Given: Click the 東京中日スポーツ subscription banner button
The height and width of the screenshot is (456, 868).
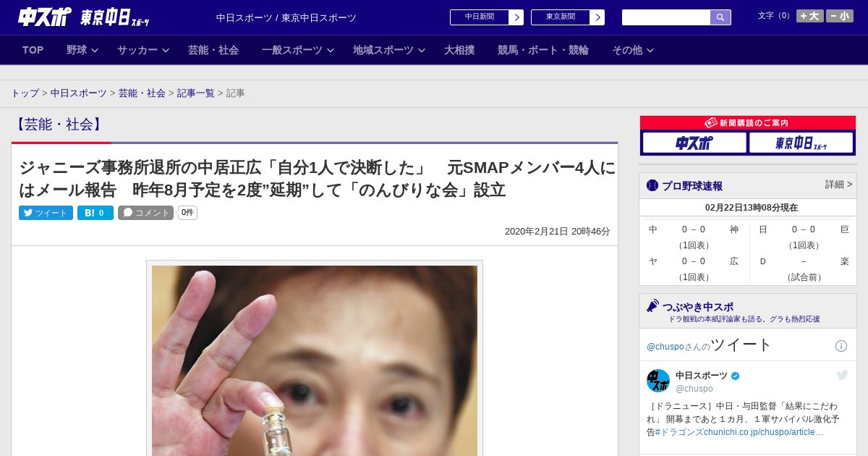Looking at the screenshot, I should [801, 143].
